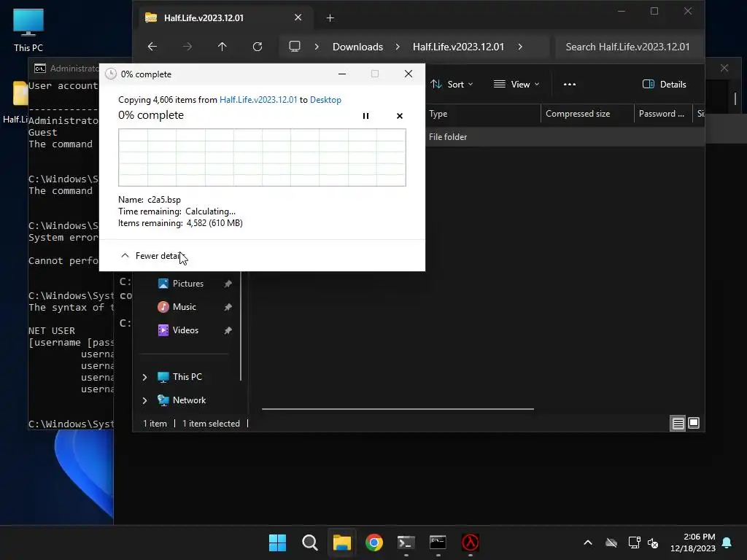Open Windows Terminal from taskbar

(406, 542)
